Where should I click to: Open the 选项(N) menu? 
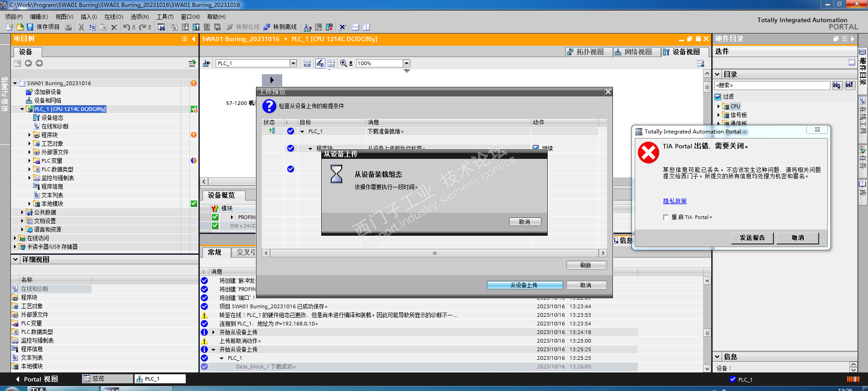[x=140, y=17]
